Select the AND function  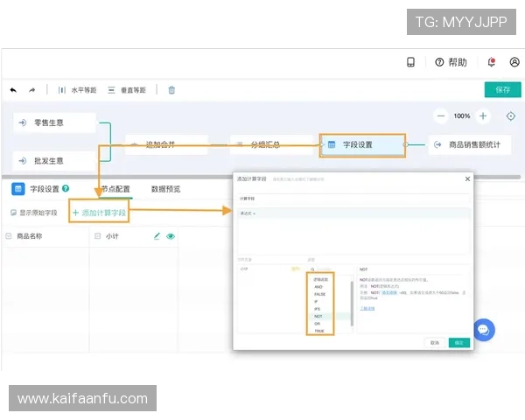click(x=318, y=287)
